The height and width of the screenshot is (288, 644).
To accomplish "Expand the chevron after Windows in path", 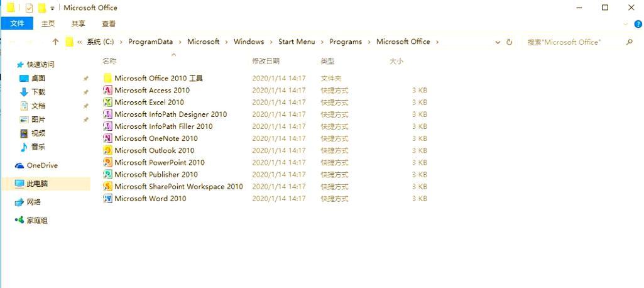I will click(271, 42).
